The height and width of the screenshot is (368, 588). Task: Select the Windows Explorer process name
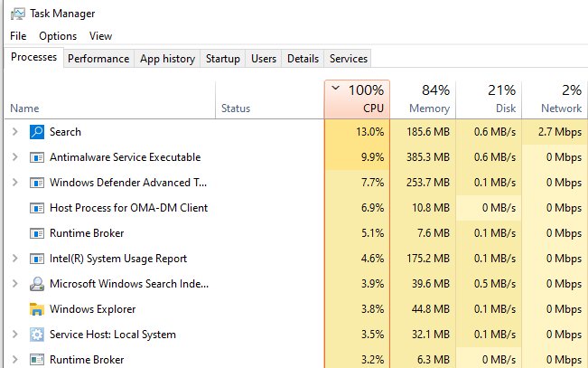click(x=93, y=309)
